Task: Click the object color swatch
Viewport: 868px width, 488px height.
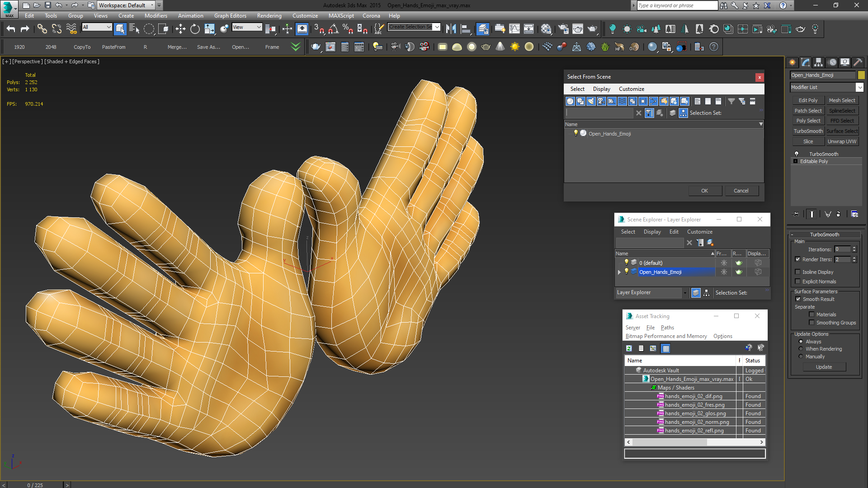Action: (861, 75)
